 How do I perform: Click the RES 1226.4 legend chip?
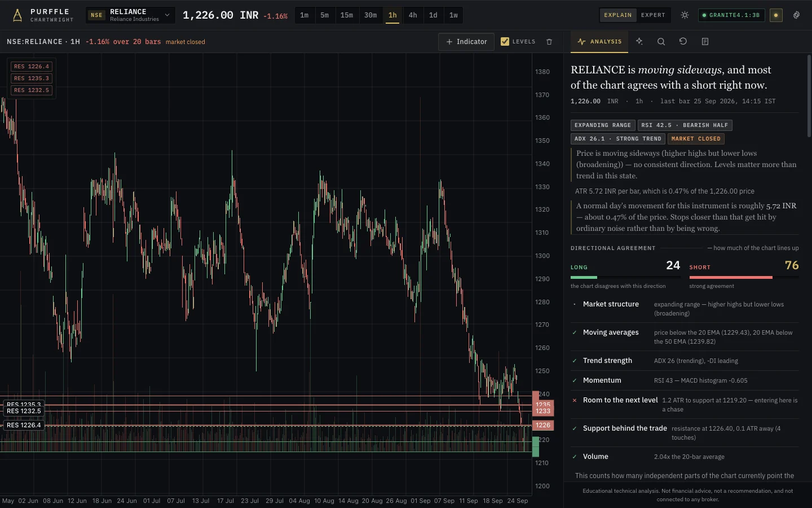[x=32, y=67]
